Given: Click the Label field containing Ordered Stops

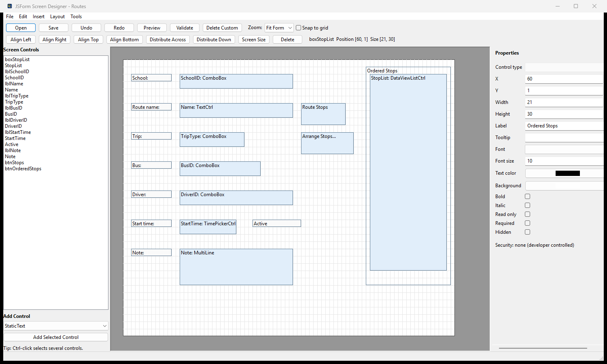Looking at the screenshot, I should coord(564,126).
